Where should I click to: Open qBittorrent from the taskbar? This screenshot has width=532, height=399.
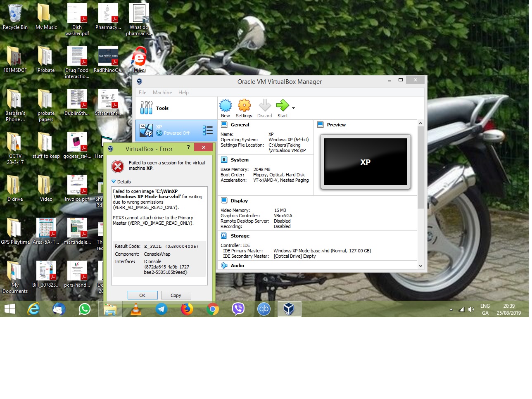coord(264,309)
